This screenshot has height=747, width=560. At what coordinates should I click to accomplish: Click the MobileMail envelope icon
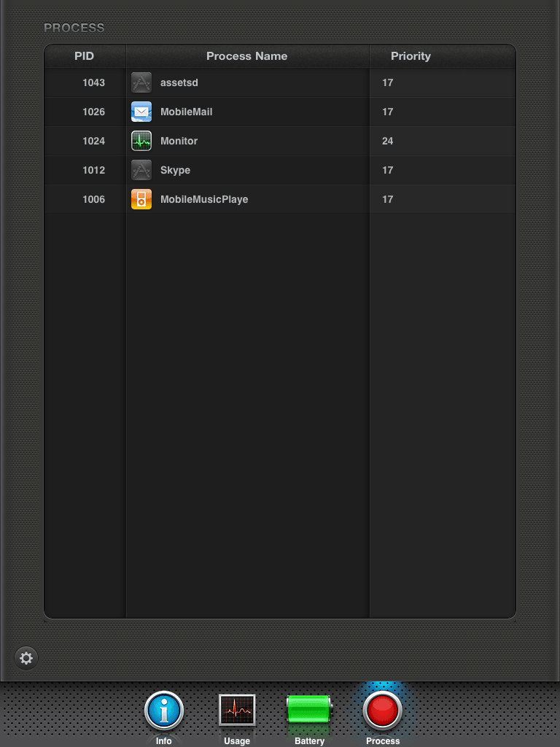141,112
